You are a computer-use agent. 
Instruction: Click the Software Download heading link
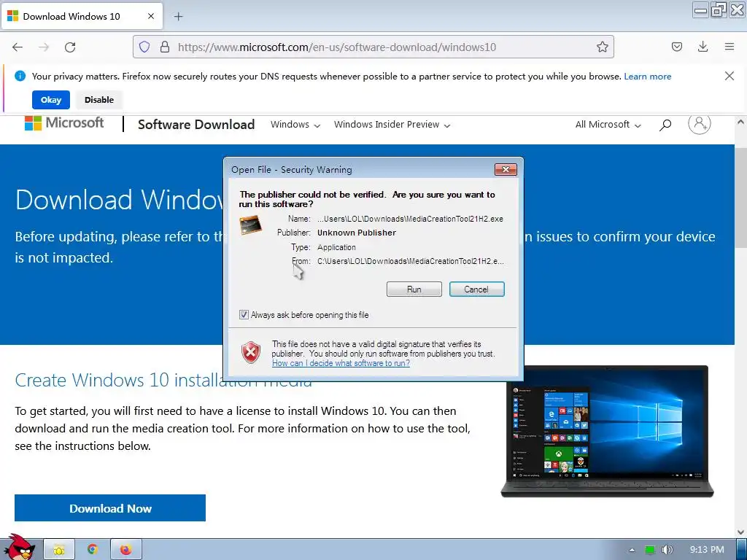coord(196,124)
